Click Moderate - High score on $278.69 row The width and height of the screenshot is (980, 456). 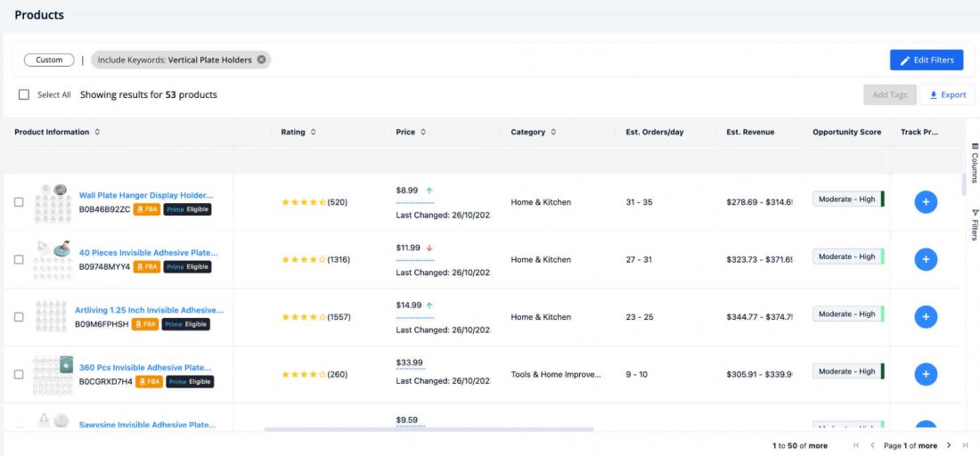click(x=848, y=199)
